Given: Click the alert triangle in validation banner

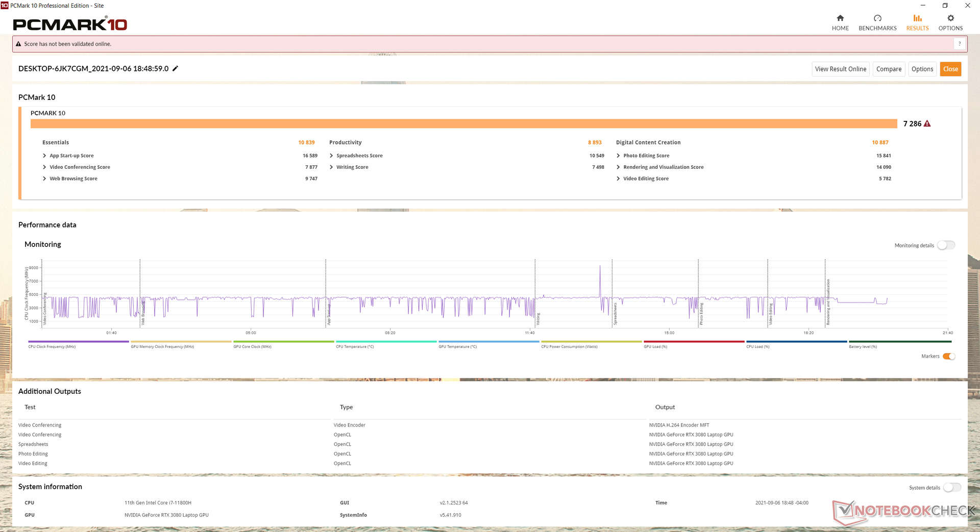Looking at the screenshot, I should click(18, 44).
